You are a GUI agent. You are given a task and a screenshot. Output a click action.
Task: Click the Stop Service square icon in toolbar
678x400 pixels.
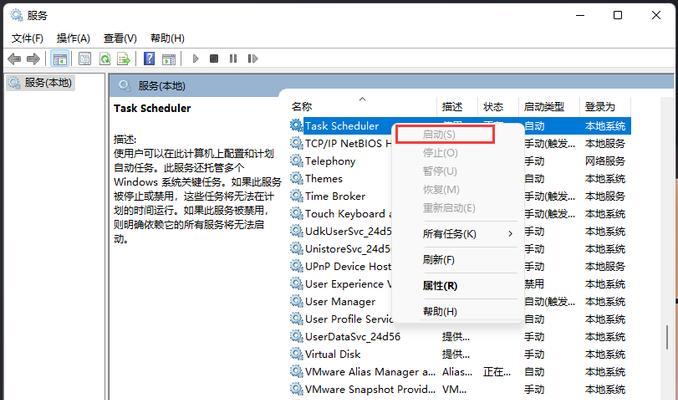214,58
